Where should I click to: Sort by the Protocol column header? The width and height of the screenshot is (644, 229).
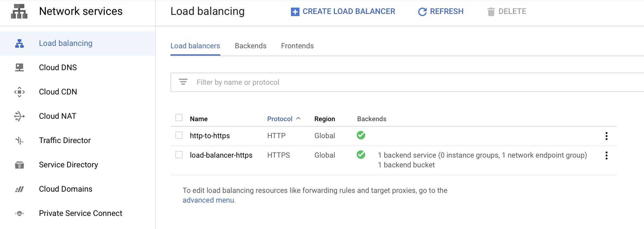(280, 119)
